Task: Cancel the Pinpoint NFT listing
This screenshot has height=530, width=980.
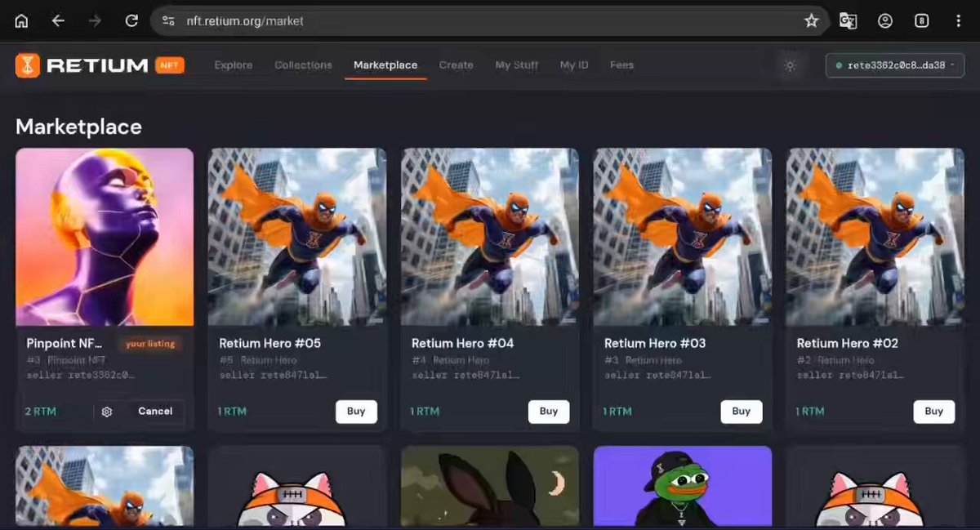Action: (155, 412)
